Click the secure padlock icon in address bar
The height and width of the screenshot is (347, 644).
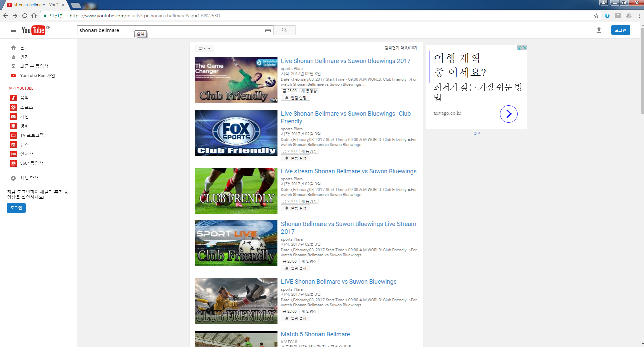tap(45, 16)
